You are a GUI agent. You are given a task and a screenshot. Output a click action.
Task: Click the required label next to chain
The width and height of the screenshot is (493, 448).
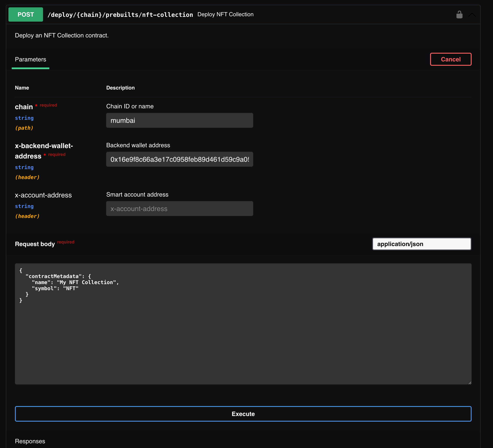pyautogui.click(x=48, y=105)
